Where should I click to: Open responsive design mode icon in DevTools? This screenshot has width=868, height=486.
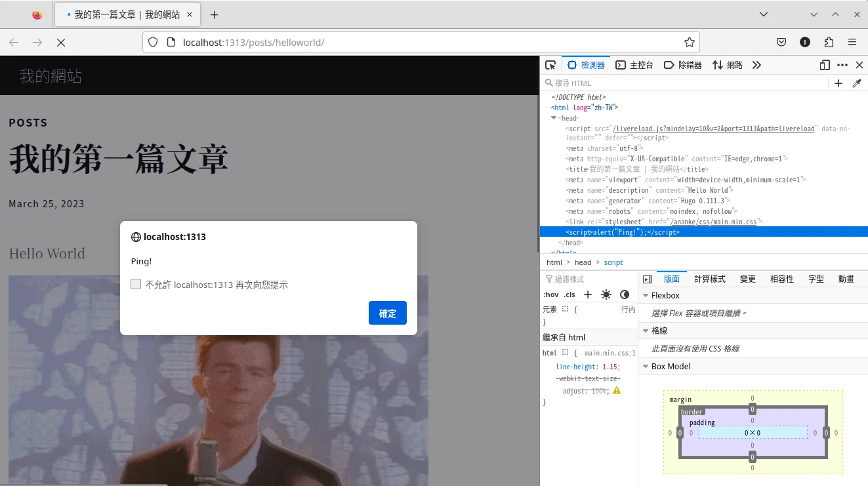point(825,65)
